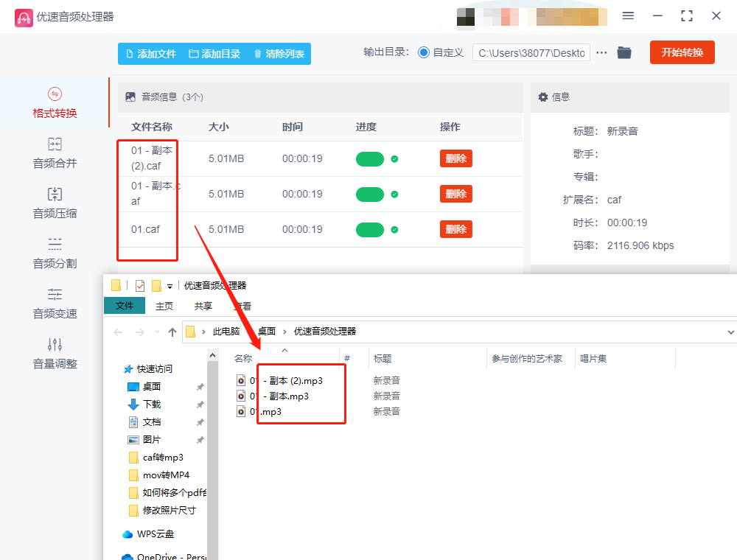Click the progress bar of 01 - 副本 (2).caf
The height and width of the screenshot is (560, 737).
(370, 158)
